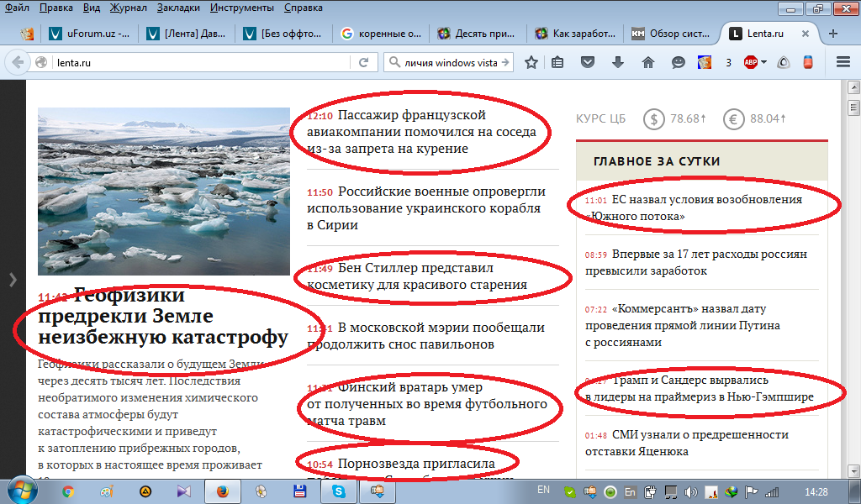Launch Chrome from the taskbar
This screenshot has height=504, width=861.
click(x=68, y=491)
